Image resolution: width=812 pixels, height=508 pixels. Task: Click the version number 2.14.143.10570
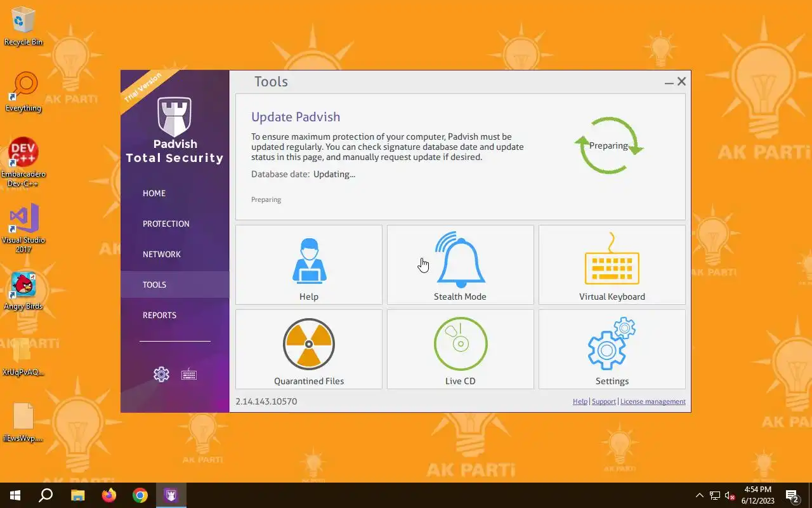[x=266, y=401]
